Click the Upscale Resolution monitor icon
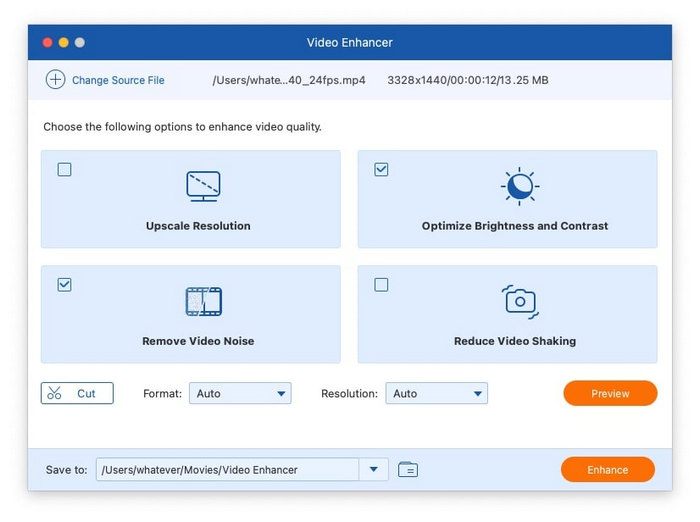Screen dimensions: 700x522 click(x=203, y=186)
